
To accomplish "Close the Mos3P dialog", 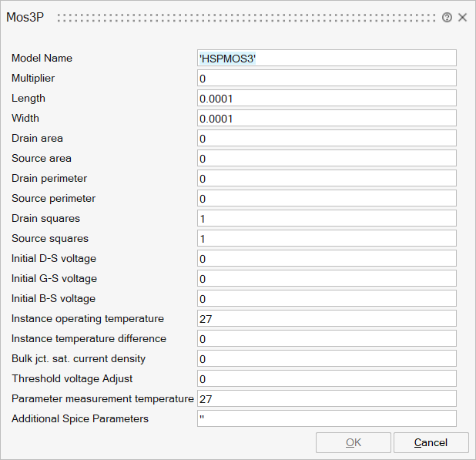I will coord(462,17).
